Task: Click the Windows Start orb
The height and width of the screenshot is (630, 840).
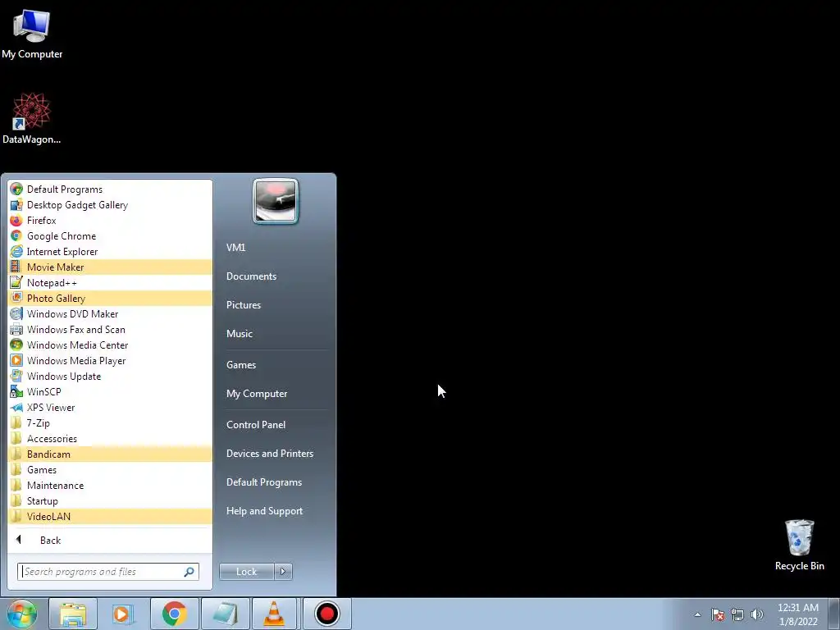Action: pos(22,614)
